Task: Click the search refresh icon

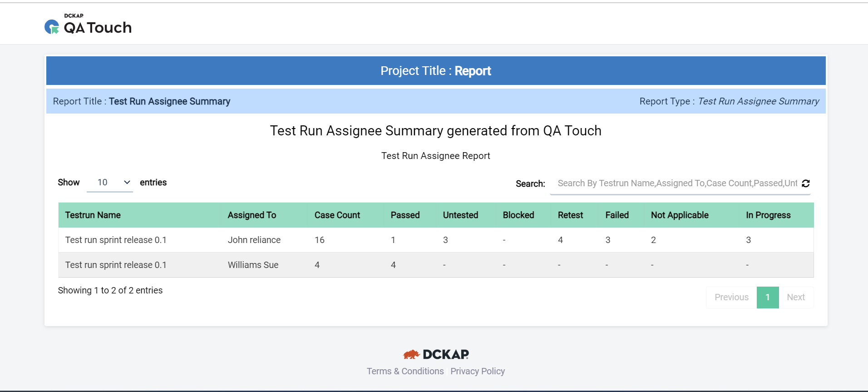Action: click(x=806, y=184)
